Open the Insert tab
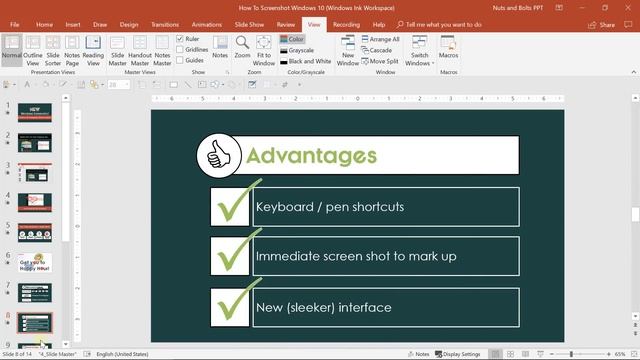This screenshot has height=360, width=640. coord(73,24)
